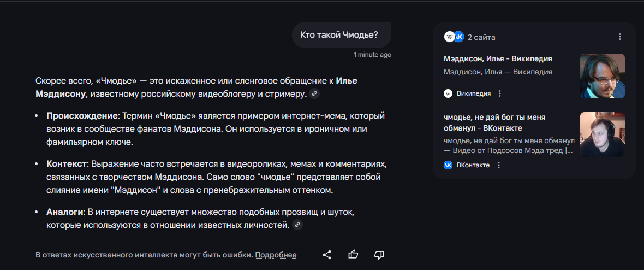Click source link icon after Аналоги bullet
Screen dimensions: 644x270
click(x=297, y=225)
